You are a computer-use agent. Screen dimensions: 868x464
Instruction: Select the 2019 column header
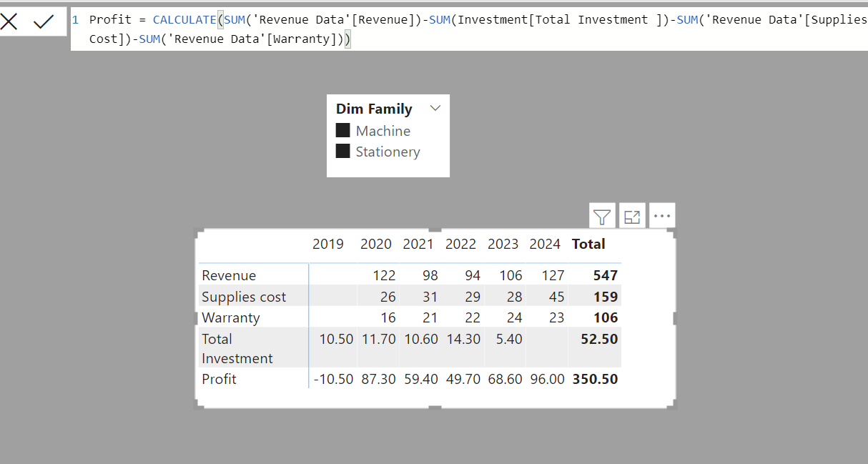[x=328, y=245]
